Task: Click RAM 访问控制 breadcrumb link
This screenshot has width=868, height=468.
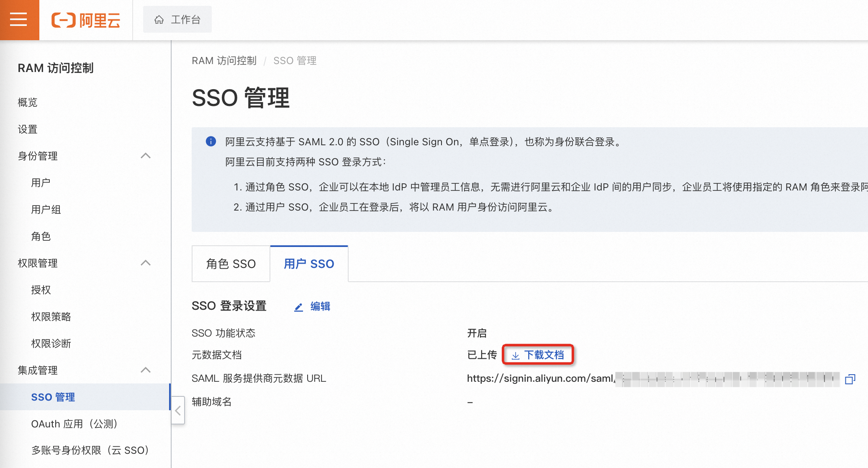Action: [x=224, y=61]
